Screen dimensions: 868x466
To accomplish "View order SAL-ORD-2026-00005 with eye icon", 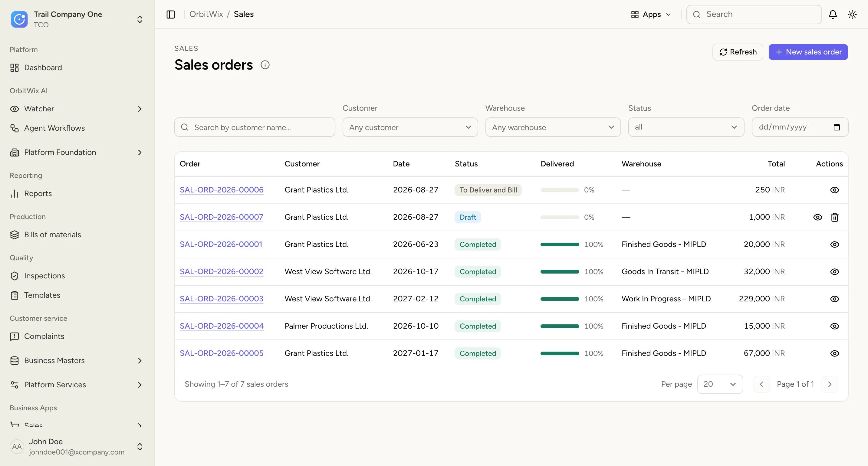I will click(835, 353).
